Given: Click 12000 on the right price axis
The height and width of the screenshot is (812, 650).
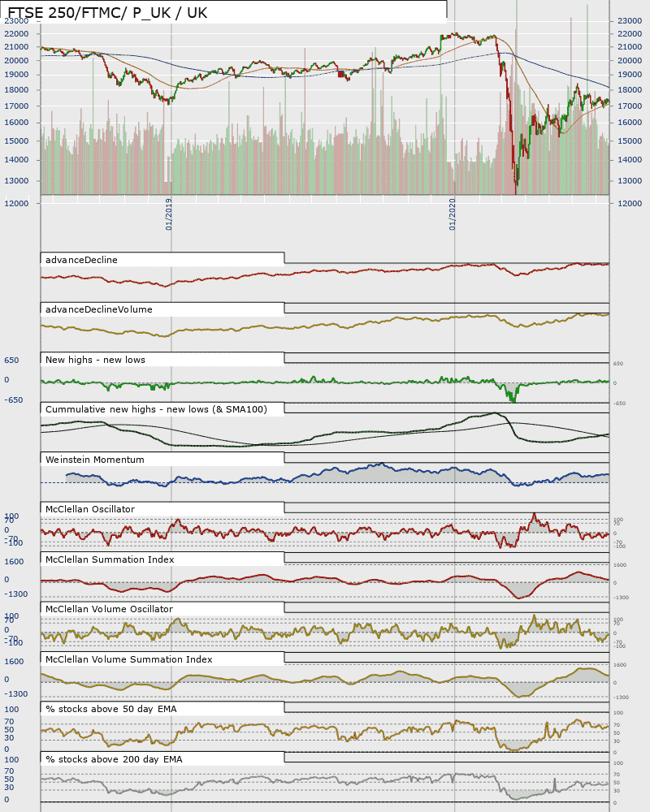Looking at the screenshot, I should 630,204.
